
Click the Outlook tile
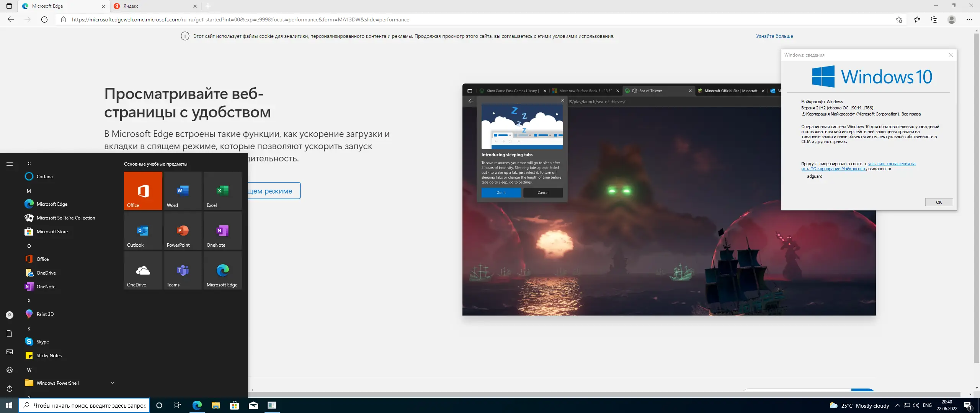143,231
